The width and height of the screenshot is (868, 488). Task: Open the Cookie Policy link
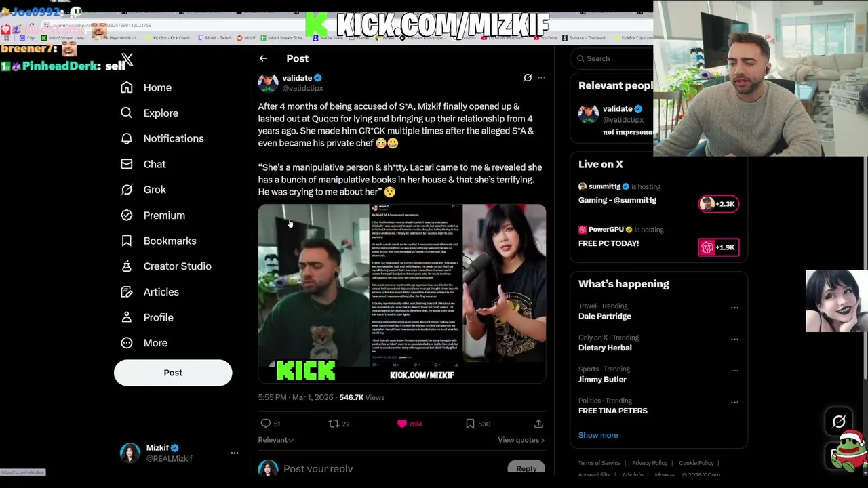(x=696, y=463)
